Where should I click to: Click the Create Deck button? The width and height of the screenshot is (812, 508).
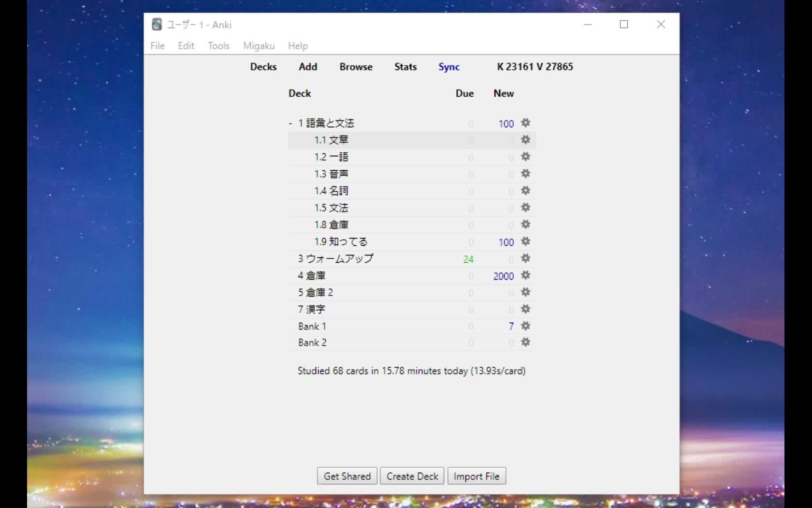(x=412, y=476)
